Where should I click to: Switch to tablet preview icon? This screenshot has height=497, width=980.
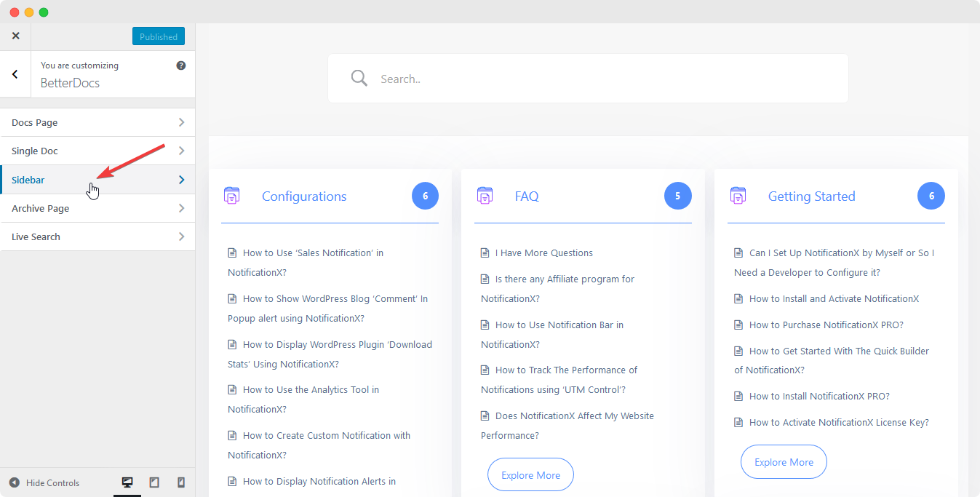[x=154, y=482]
